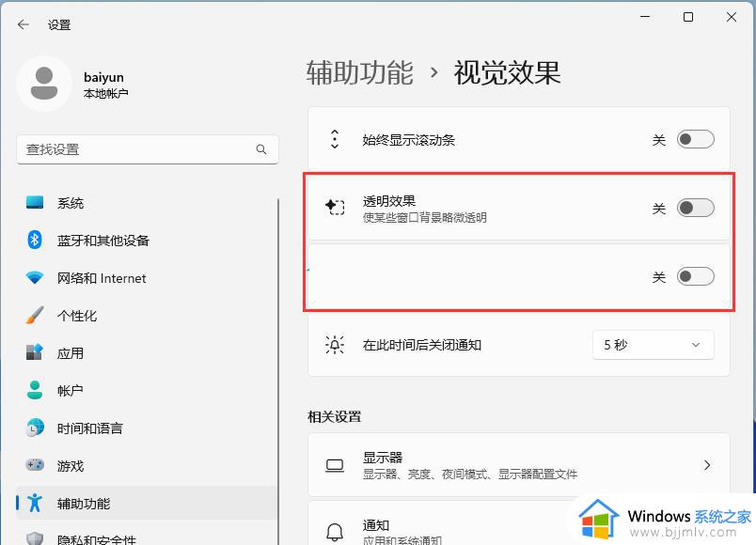Click the baiyun user avatar
This screenshot has height=545, width=756.
tap(44, 84)
